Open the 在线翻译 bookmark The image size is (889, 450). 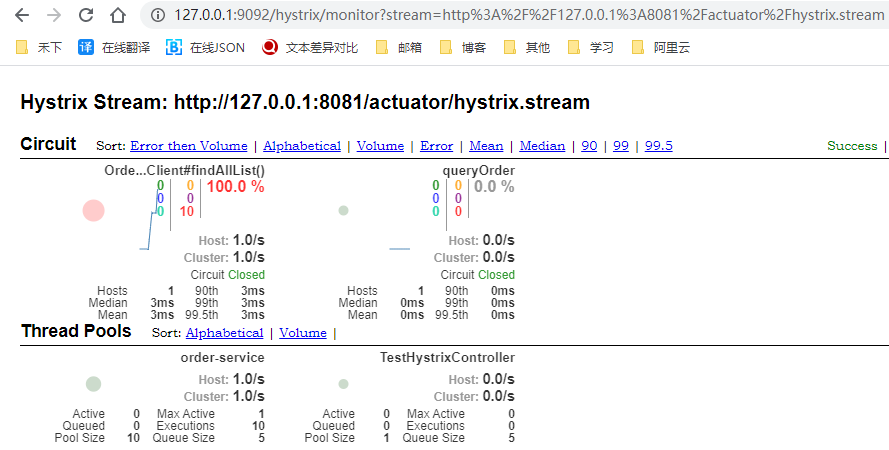114,48
